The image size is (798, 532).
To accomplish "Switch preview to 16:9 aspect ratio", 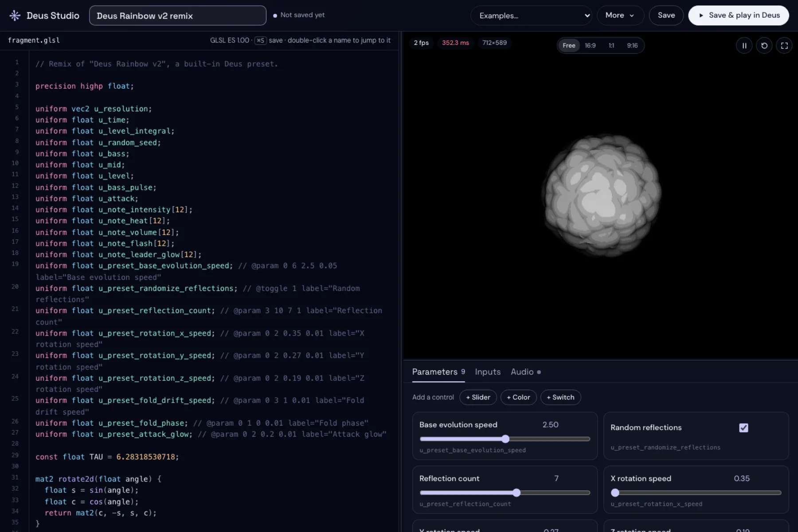I will tap(590, 46).
